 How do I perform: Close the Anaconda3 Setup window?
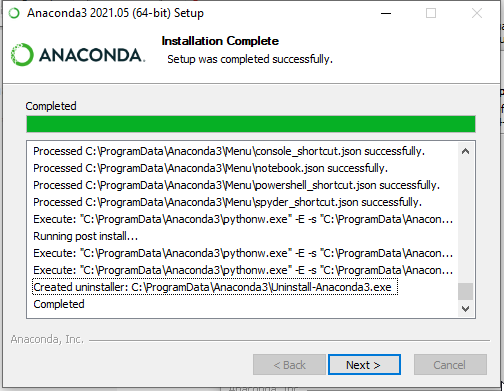pos(477,13)
